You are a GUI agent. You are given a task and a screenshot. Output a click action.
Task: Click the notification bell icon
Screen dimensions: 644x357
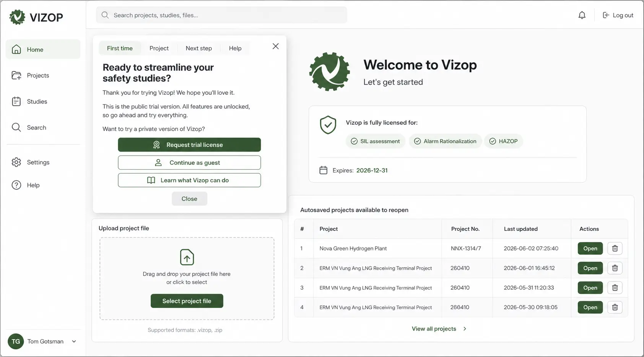(x=582, y=15)
